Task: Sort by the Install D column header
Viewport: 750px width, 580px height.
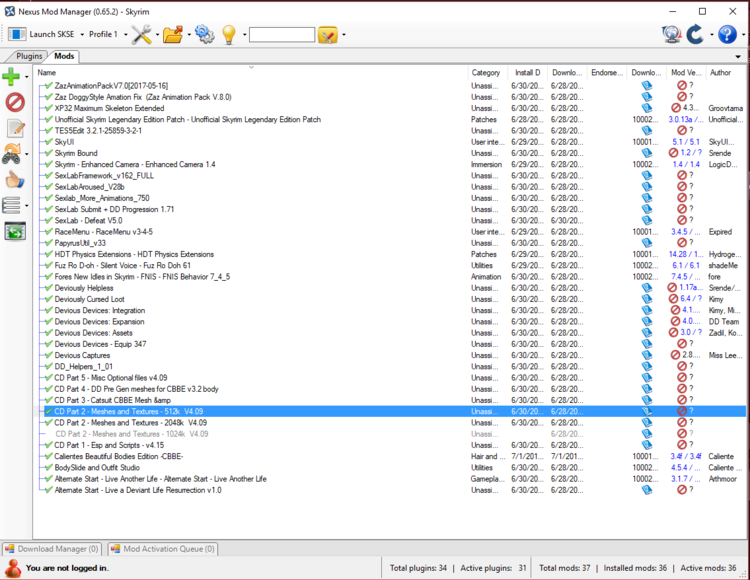Action: pos(527,73)
